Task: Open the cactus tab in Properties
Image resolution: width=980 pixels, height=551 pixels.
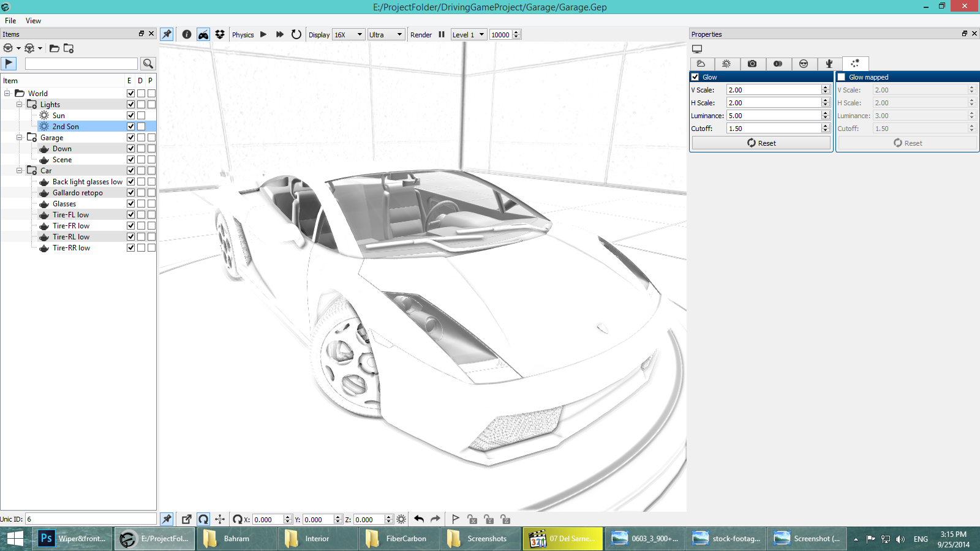Action: click(x=829, y=64)
